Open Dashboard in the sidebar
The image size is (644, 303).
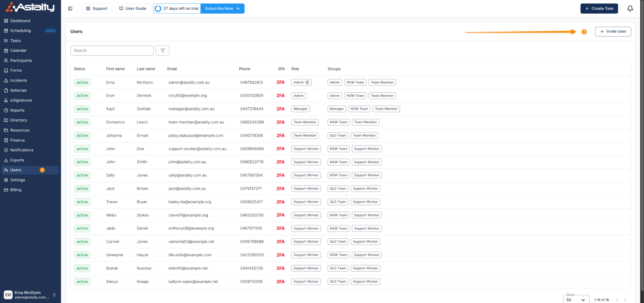coord(20,21)
